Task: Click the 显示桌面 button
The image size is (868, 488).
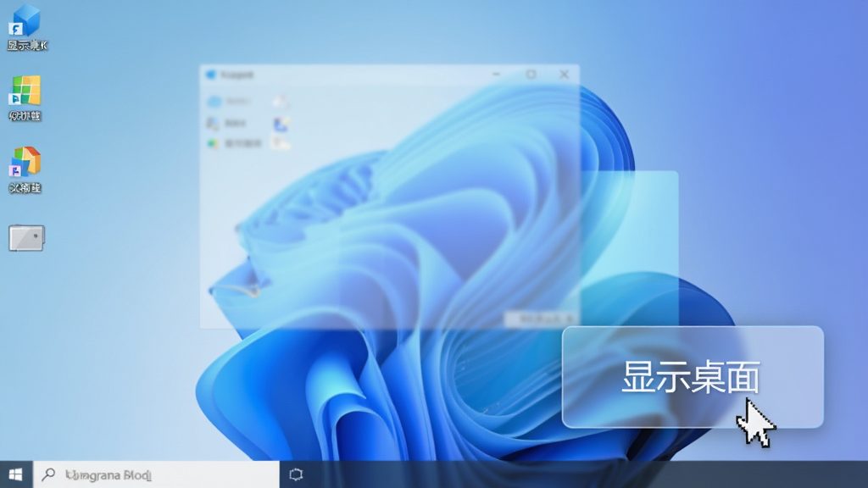Action: tap(693, 377)
